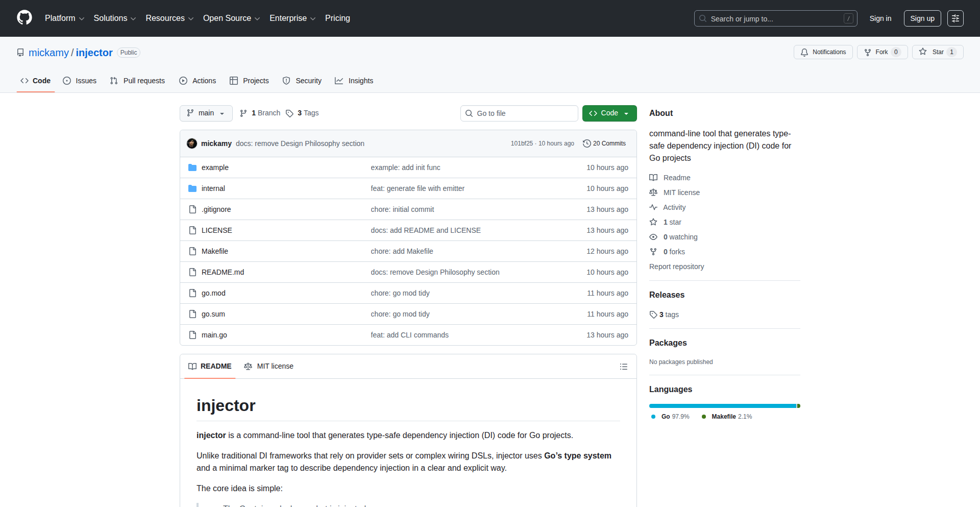Click the Packages heading link
Image resolution: width=980 pixels, height=507 pixels.
[x=668, y=343]
